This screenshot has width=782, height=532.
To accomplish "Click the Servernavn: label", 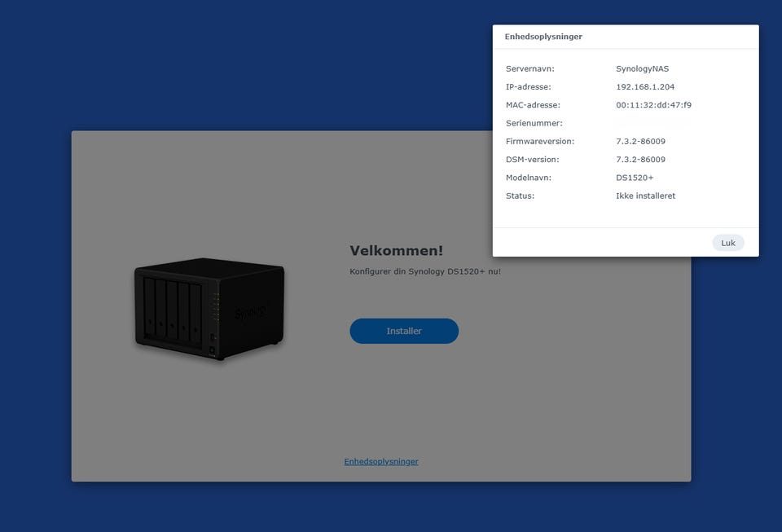I will point(529,68).
